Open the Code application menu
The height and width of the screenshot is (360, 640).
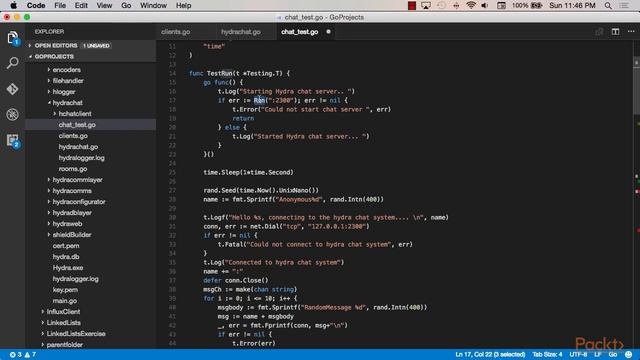36,6
